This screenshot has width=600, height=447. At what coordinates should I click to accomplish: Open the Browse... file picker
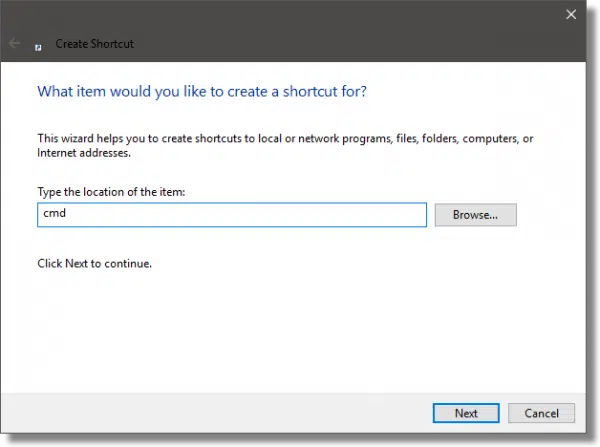(x=475, y=215)
